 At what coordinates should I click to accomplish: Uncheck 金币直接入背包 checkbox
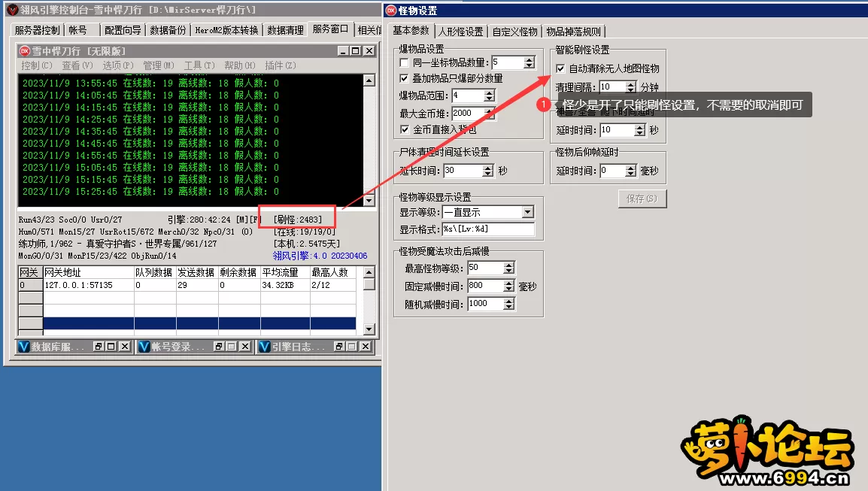pos(405,129)
